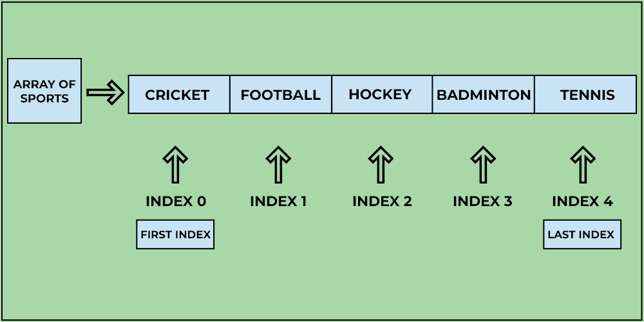Click the INDEX 3 text
Image resolution: width=644 pixels, height=322 pixels.
point(482,201)
